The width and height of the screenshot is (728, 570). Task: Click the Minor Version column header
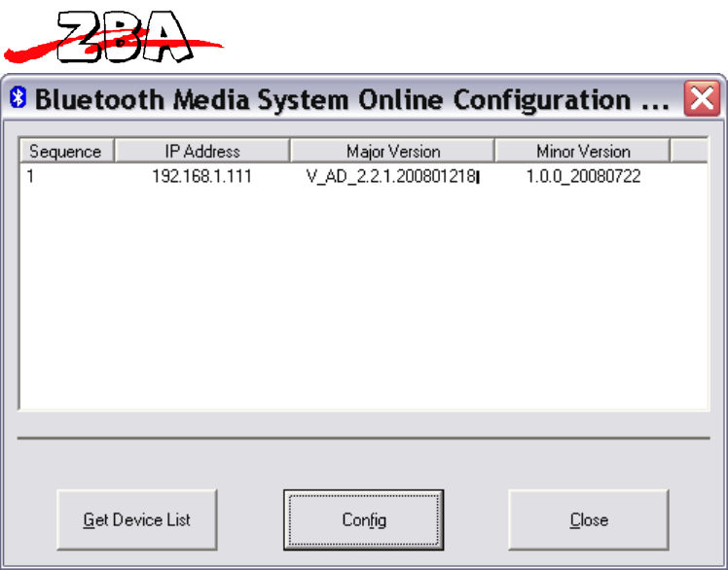(583, 151)
